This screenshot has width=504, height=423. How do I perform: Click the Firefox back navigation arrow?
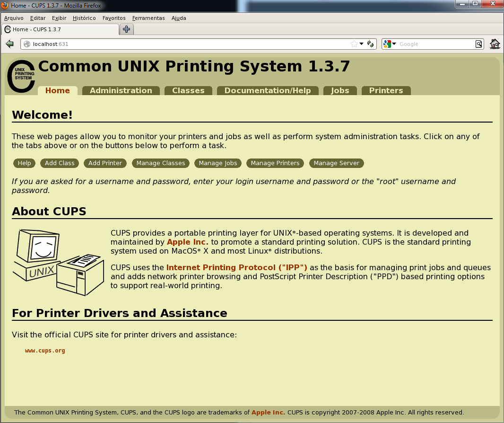click(9, 44)
